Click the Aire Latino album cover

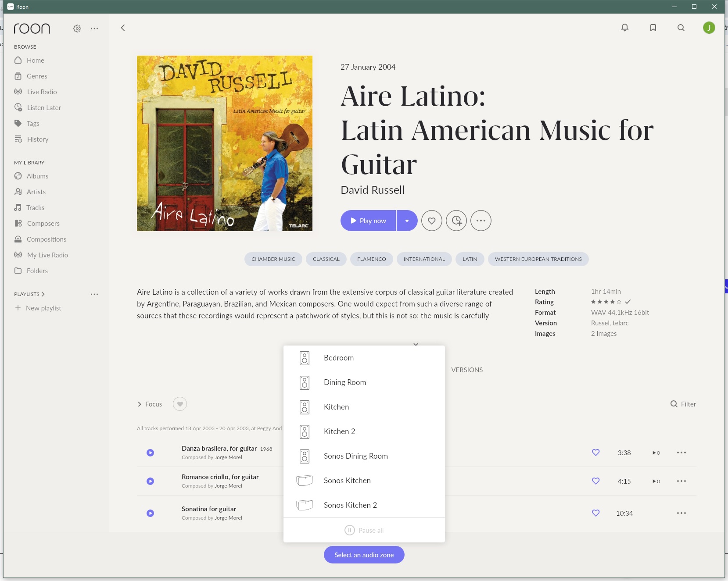pos(225,143)
